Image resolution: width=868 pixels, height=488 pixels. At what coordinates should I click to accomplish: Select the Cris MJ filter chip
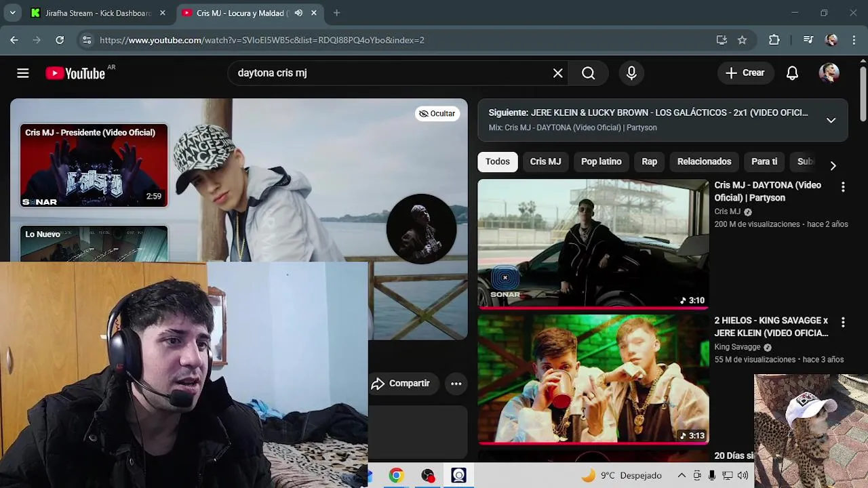pyautogui.click(x=545, y=161)
